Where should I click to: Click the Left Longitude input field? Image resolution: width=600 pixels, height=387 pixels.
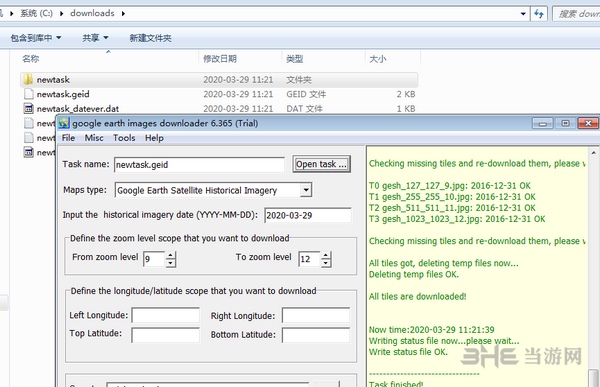166,315
